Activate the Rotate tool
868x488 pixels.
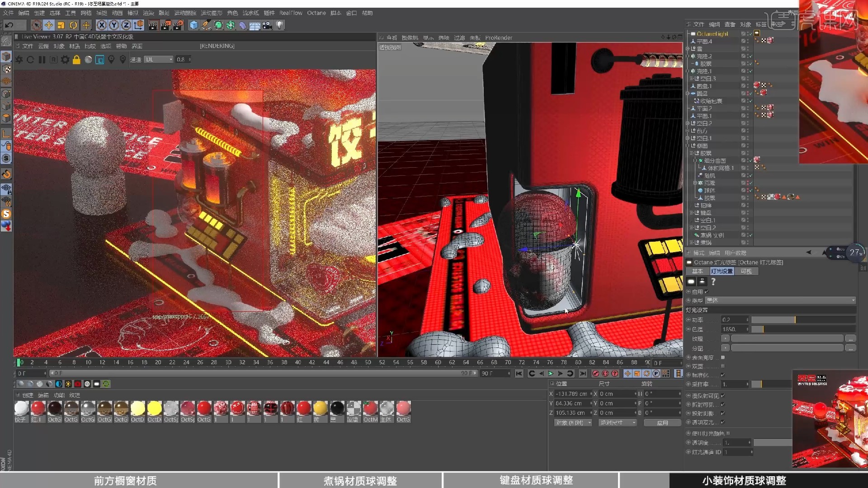point(73,25)
